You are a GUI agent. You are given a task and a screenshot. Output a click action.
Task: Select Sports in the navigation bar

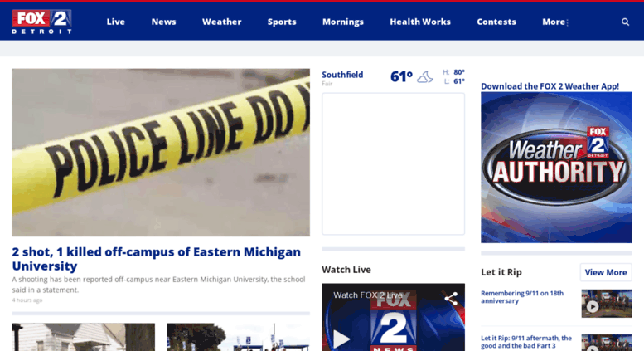[282, 22]
